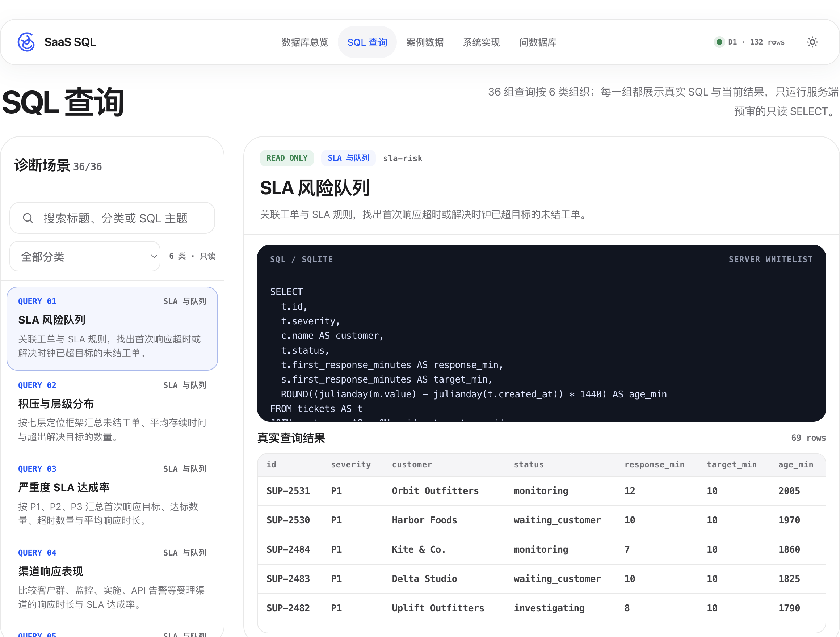
Task: Click the age_min value 2005
Action: [x=789, y=490]
